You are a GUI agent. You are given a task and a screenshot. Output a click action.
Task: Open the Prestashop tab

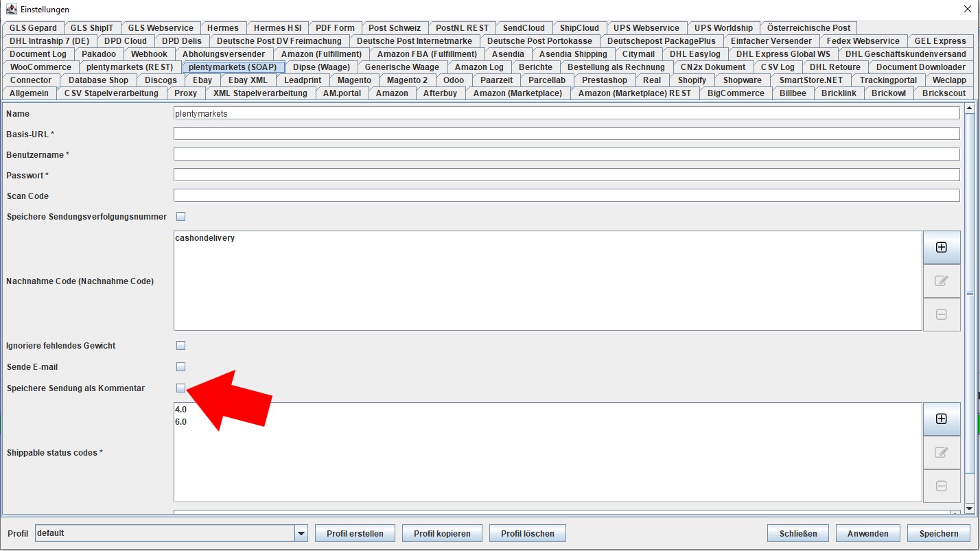click(605, 80)
